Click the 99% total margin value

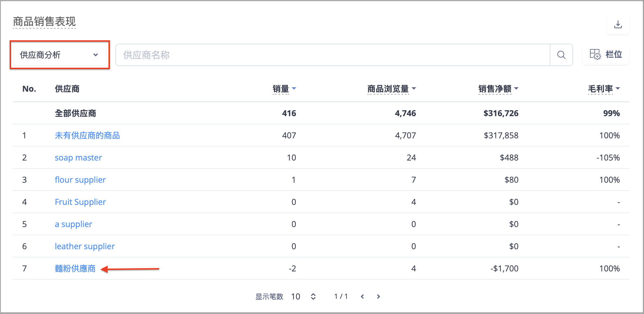pos(611,113)
